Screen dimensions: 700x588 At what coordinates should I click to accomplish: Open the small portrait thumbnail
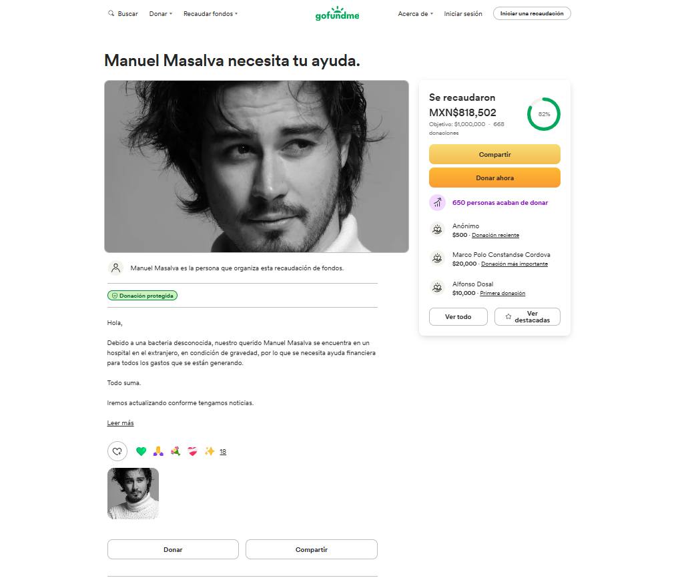coord(133,493)
